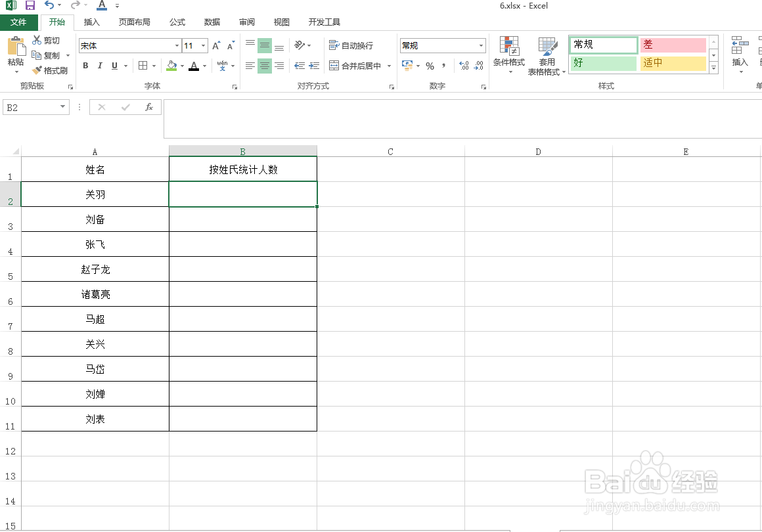This screenshot has width=762, height=532.
Task: Expand cell styles gallery more arrow
Action: (713, 68)
